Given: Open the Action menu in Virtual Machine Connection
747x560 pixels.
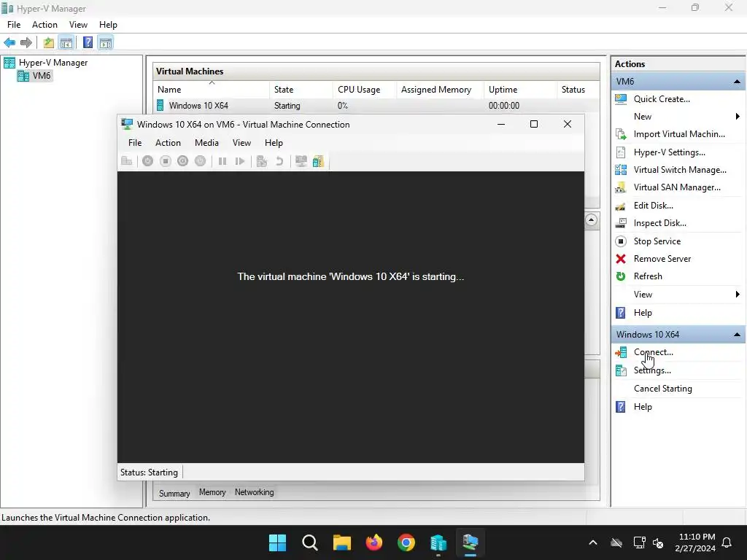Looking at the screenshot, I should 169,143.
